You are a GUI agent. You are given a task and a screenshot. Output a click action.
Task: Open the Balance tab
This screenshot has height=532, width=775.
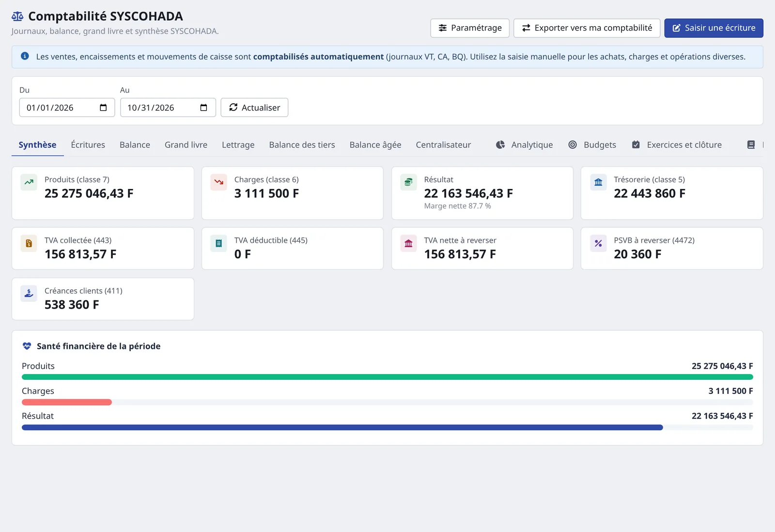click(135, 145)
